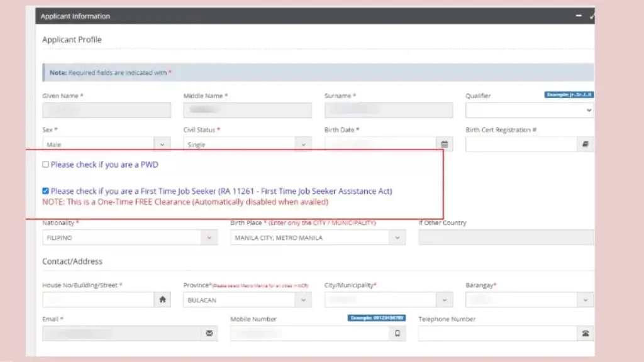The image size is (644, 362).
Task: Click the home icon beside House No/Building/Street
Action: [163, 300]
